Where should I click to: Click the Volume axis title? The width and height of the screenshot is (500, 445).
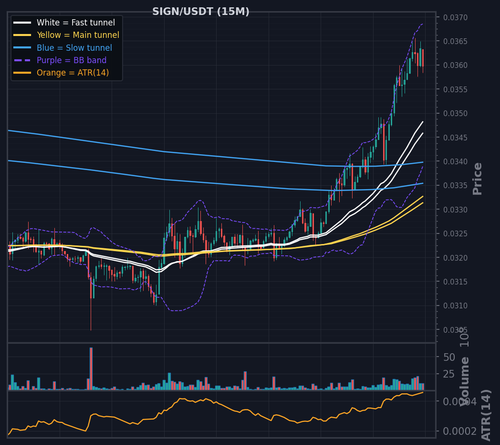(465, 382)
